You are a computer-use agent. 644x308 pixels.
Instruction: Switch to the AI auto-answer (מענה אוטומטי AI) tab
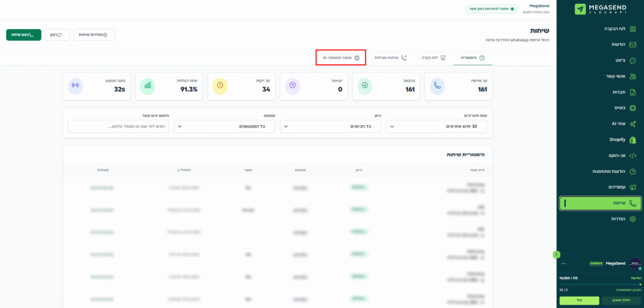341,57
